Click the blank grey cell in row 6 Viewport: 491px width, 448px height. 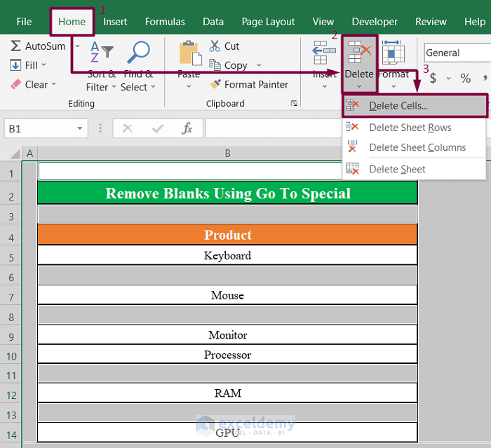tap(227, 276)
